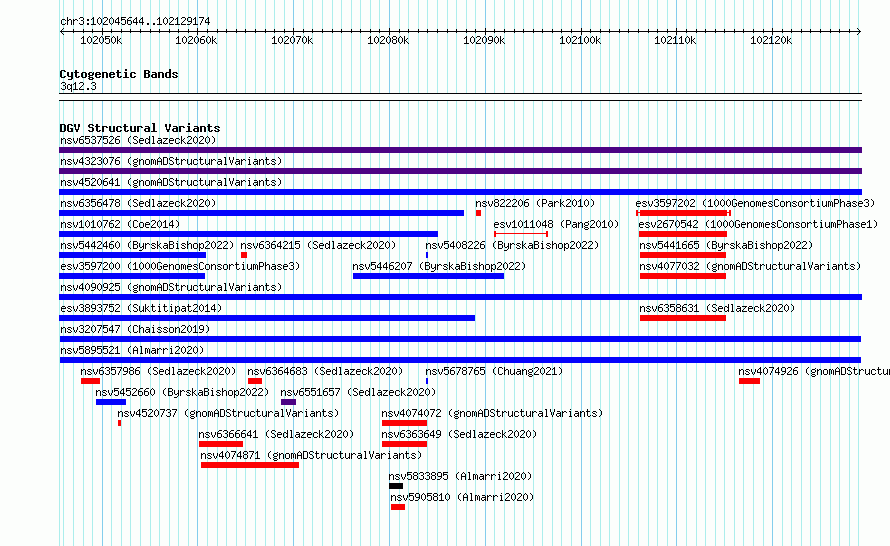Click nsv822206 (Park2010) label
Viewport: 890px width, 546px height.
click(x=535, y=203)
